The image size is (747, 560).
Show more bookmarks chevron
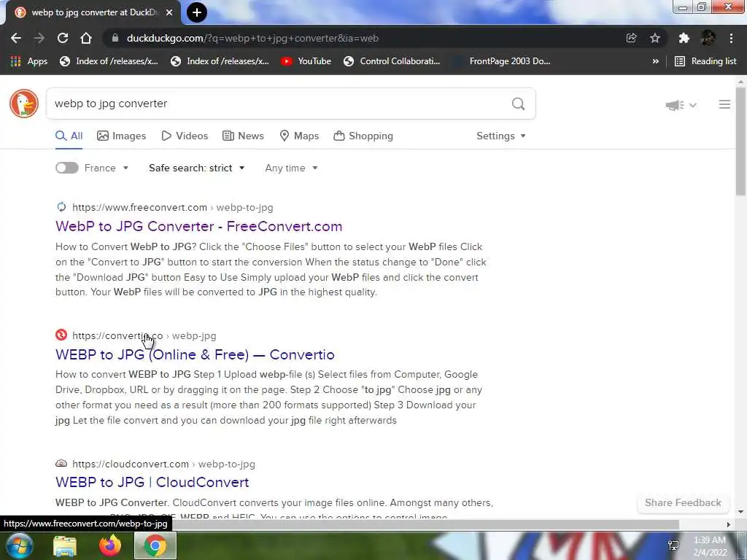656,61
